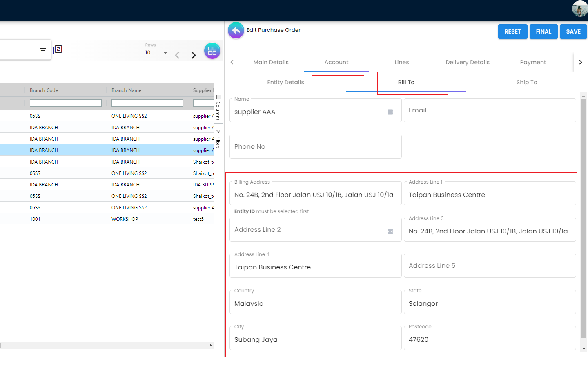Expand the Filters side panel
588x368 pixels.
click(x=218, y=139)
